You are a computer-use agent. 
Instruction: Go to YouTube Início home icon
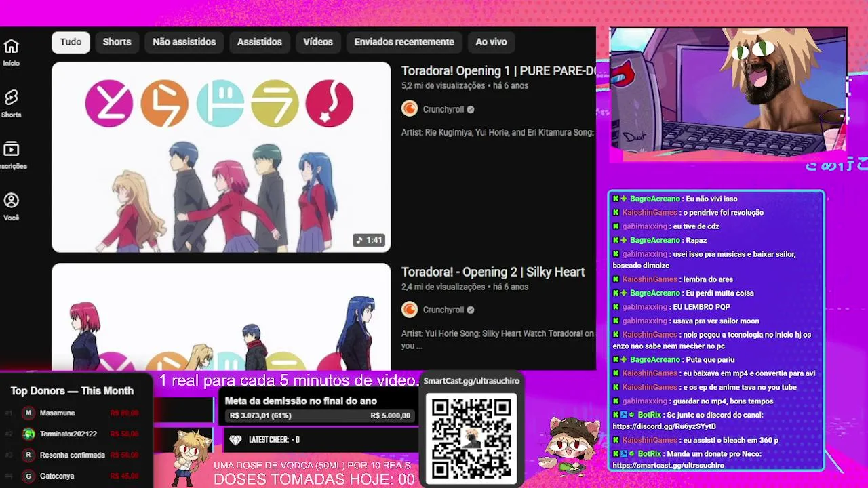point(11,46)
